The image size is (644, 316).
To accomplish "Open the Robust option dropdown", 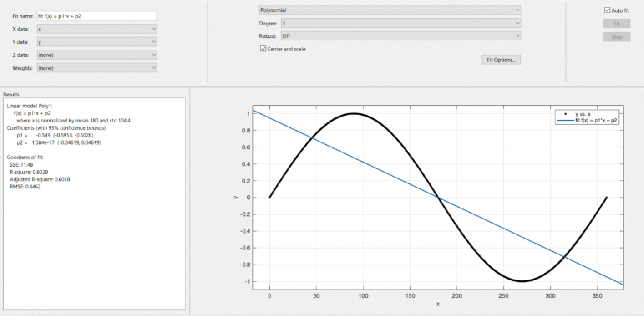I will pos(400,36).
